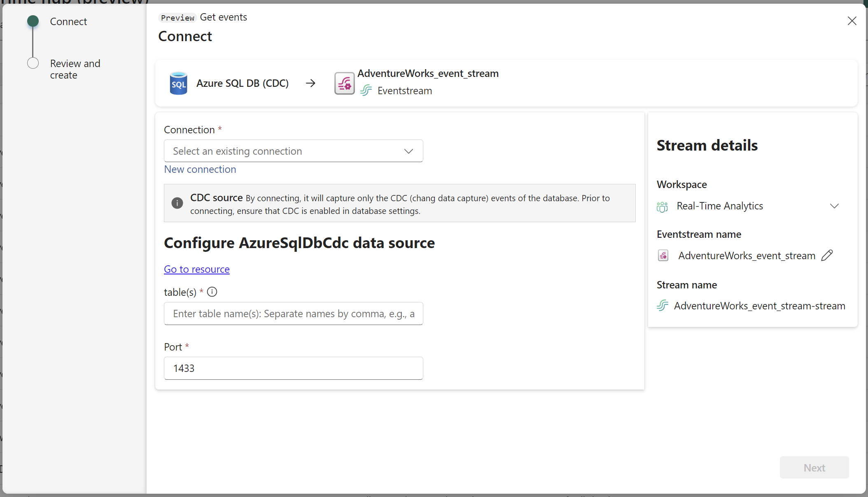
Task: Click the table names input field
Action: [x=293, y=314]
